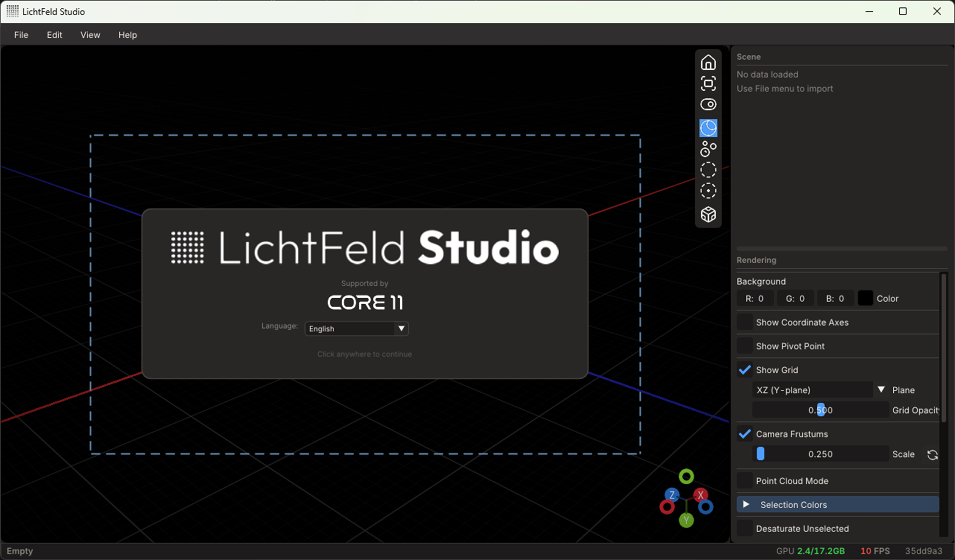Open the View menu

pyautogui.click(x=90, y=35)
